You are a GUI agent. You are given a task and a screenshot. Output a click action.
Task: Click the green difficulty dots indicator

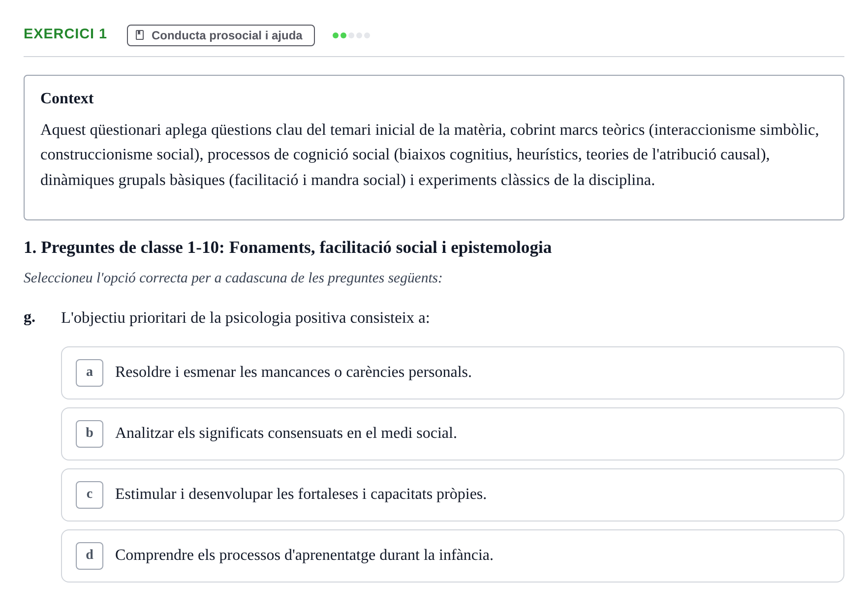pos(351,35)
